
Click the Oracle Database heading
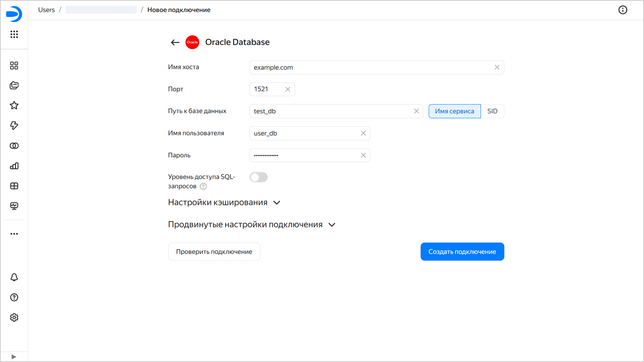coord(237,42)
